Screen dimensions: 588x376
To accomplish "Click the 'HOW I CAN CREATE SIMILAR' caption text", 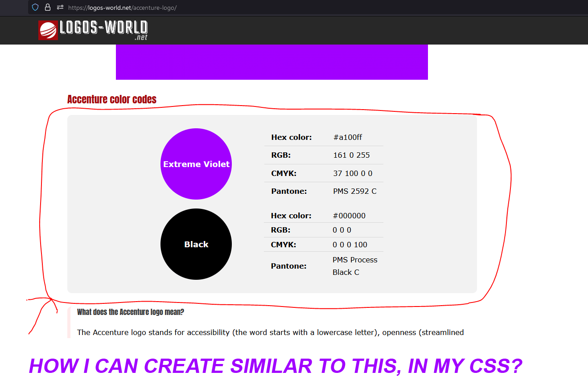I will [x=275, y=366].
